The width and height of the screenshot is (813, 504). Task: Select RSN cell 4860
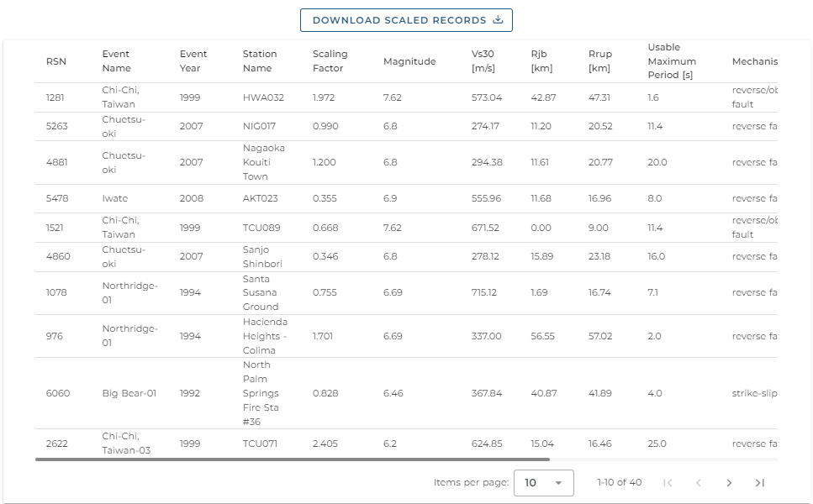click(57, 256)
